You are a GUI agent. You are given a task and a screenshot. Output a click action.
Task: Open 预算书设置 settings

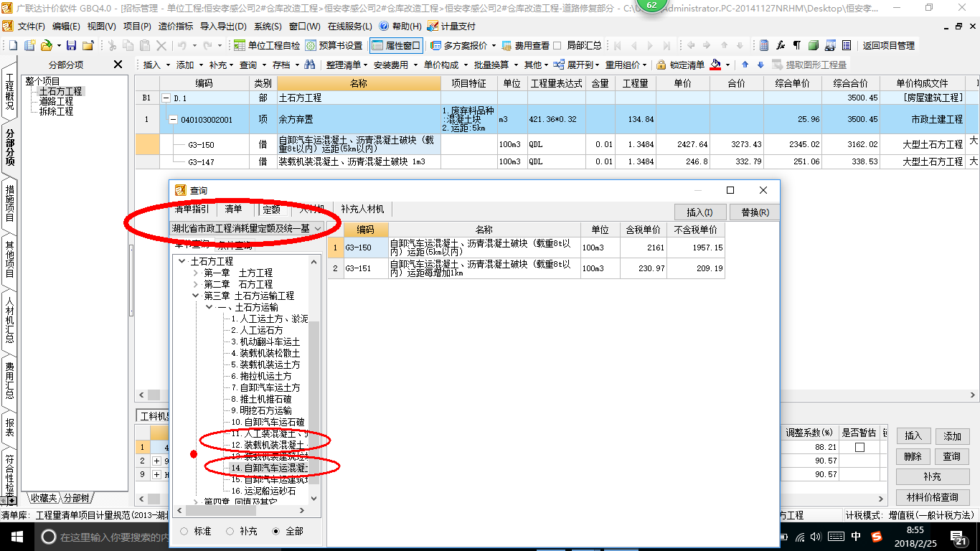334,45
